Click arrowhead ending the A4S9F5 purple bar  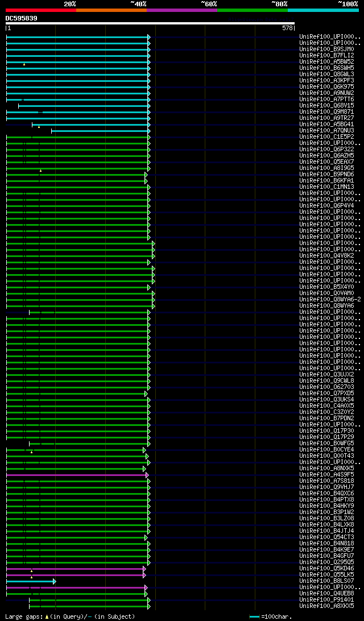tap(147, 475)
